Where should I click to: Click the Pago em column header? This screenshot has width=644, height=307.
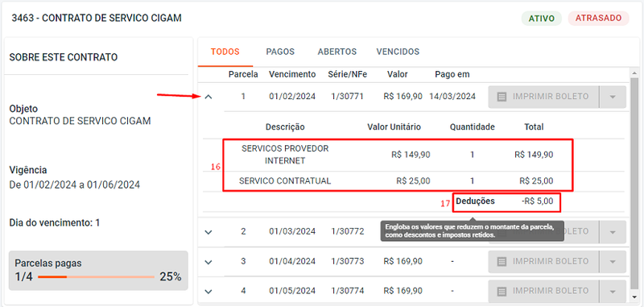(452, 74)
